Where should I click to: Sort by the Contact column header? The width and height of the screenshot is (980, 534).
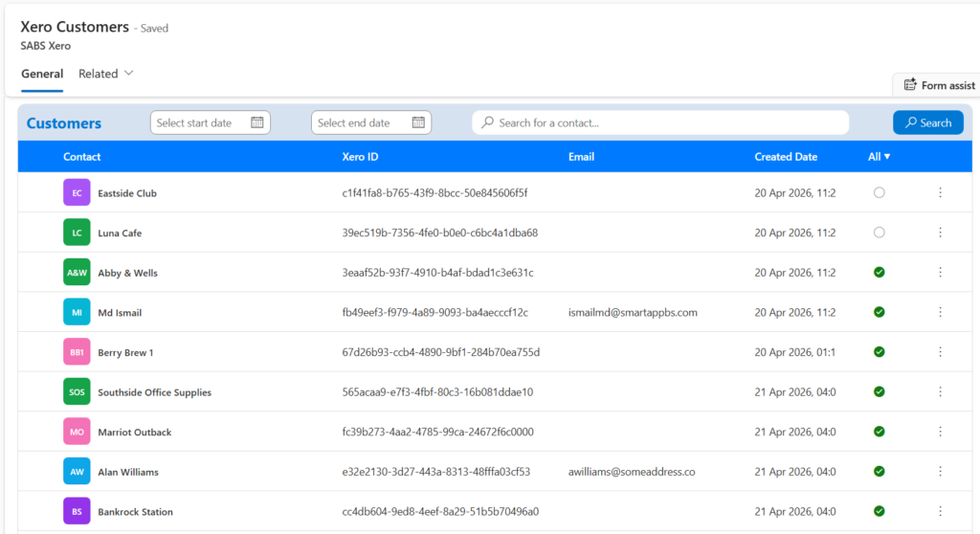82,157
